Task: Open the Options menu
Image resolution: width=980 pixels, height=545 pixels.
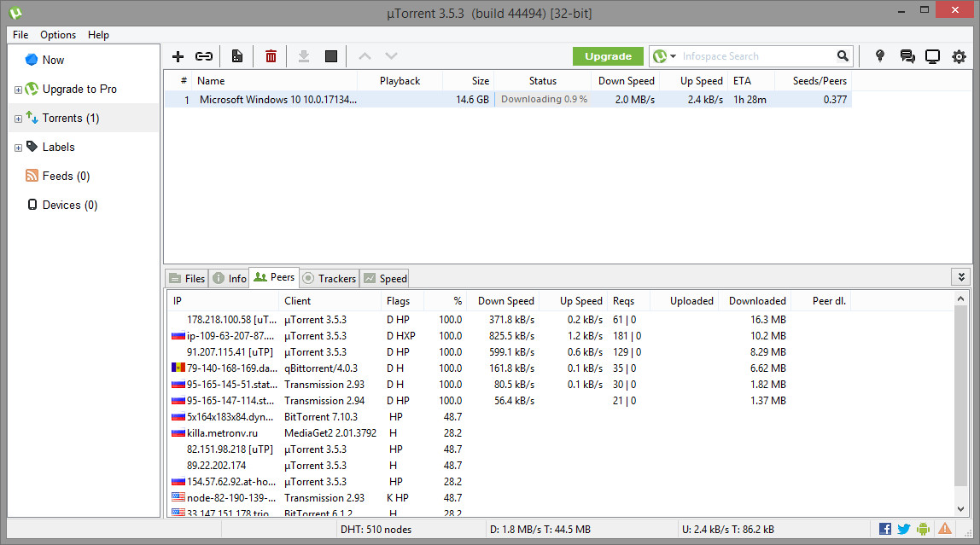Action: [58, 35]
